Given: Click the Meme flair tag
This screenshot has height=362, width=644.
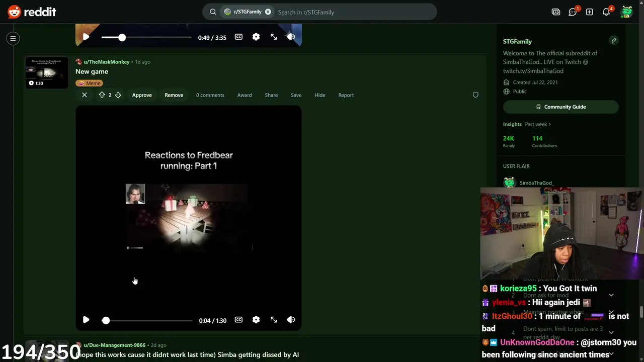Looking at the screenshot, I should click(x=89, y=83).
